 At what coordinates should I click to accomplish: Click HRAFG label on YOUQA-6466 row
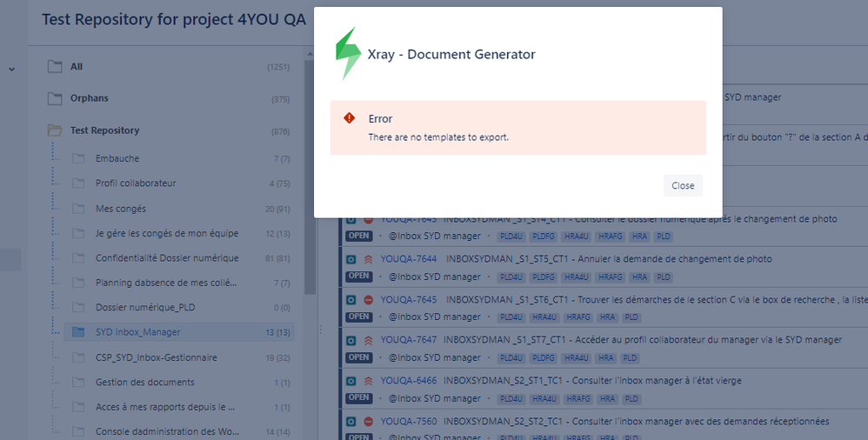click(578, 398)
